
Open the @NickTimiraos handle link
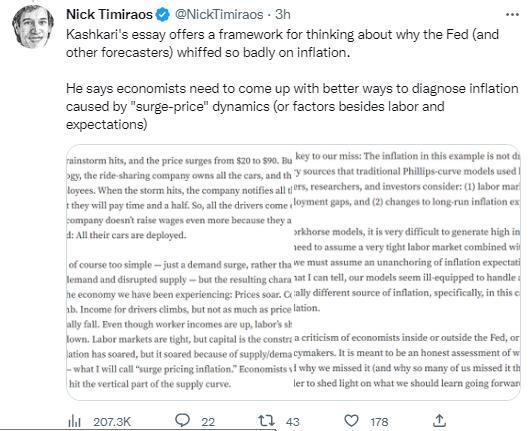click(219, 15)
